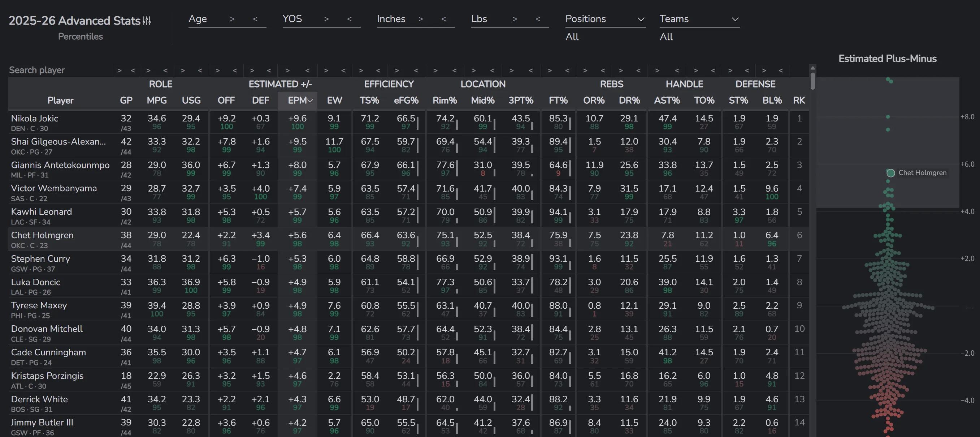Click greater-than filter icon for Inches

click(420, 19)
